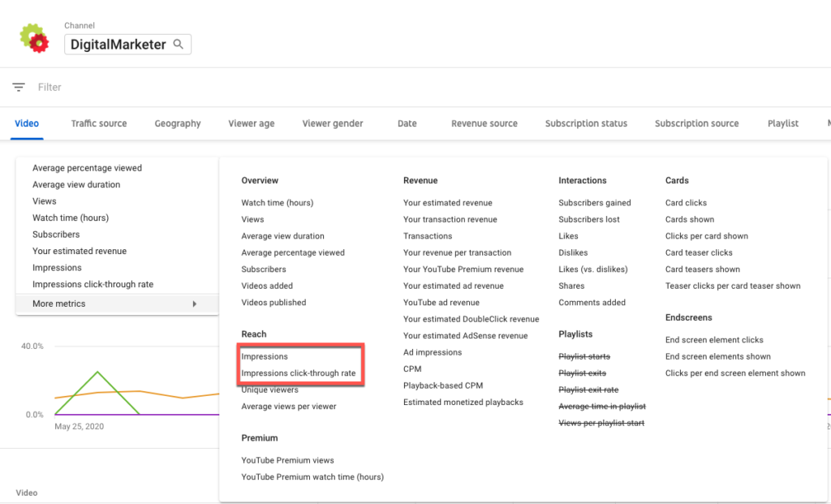Image resolution: width=831 pixels, height=504 pixels.
Task: Select Your estimated ad revenue
Action: click(454, 286)
